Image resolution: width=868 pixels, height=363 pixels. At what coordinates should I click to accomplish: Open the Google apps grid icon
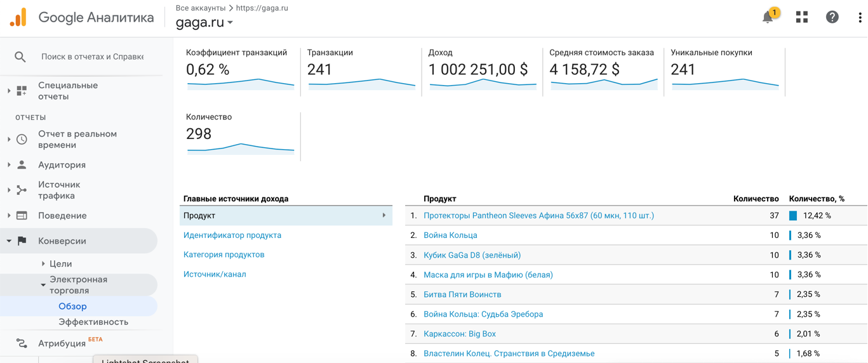coord(802,17)
